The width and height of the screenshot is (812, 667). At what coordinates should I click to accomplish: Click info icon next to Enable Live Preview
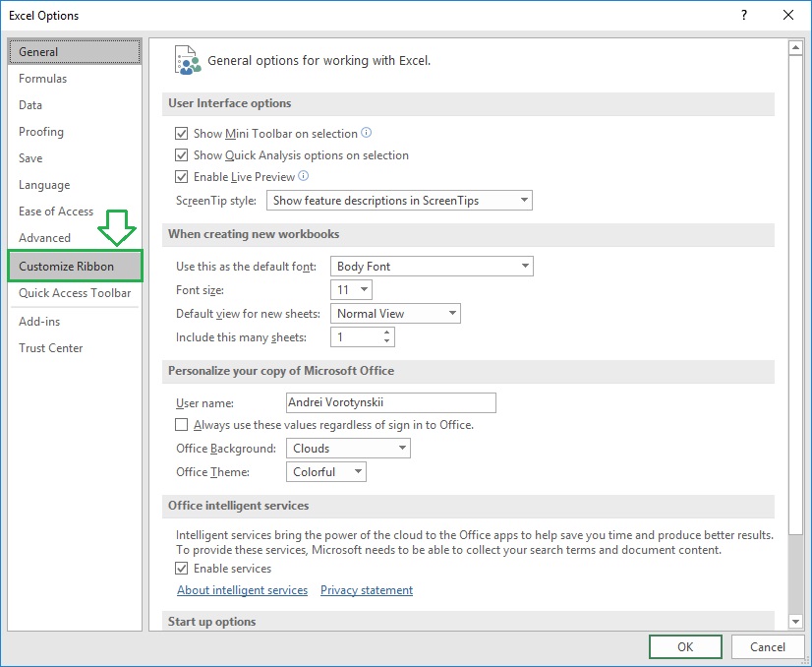click(x=304, y=176)
